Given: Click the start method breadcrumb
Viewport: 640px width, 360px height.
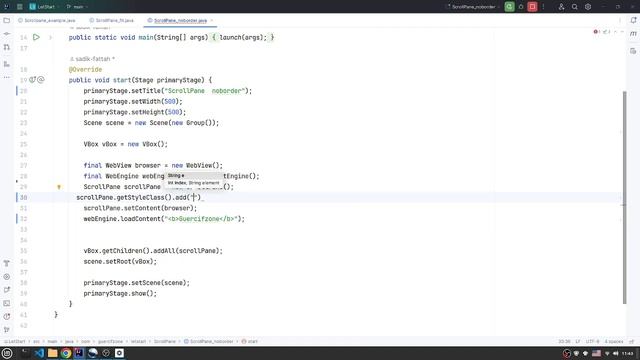Looking at the screenshot, I should [x=250, y=341].
